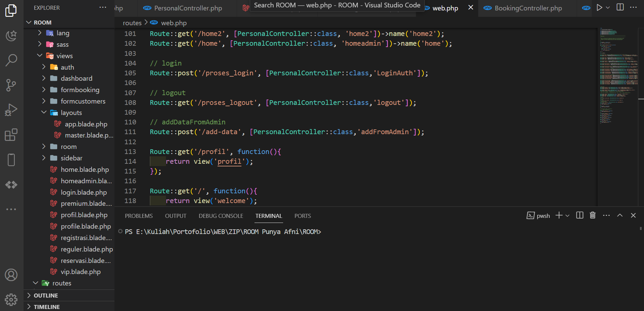Screen dimensions: 644x311
Task: Maximize the panel with up chevron
Action: click(x=620, y=215)
